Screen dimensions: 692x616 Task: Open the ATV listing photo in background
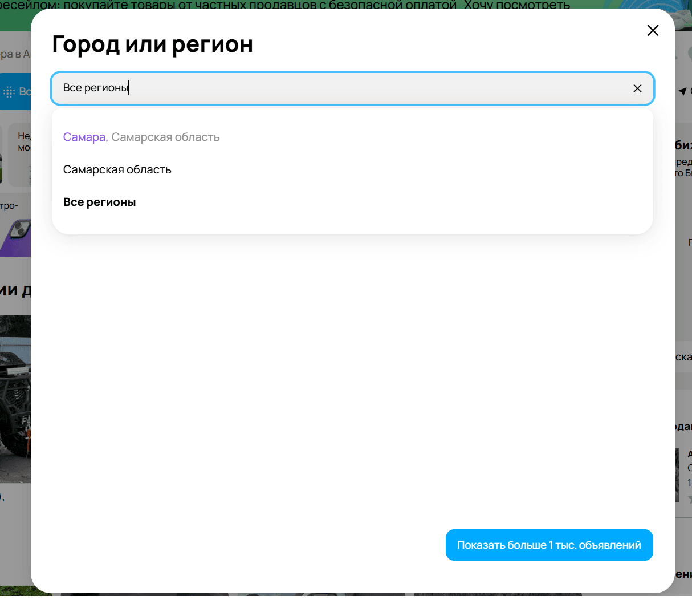[15, 399]
